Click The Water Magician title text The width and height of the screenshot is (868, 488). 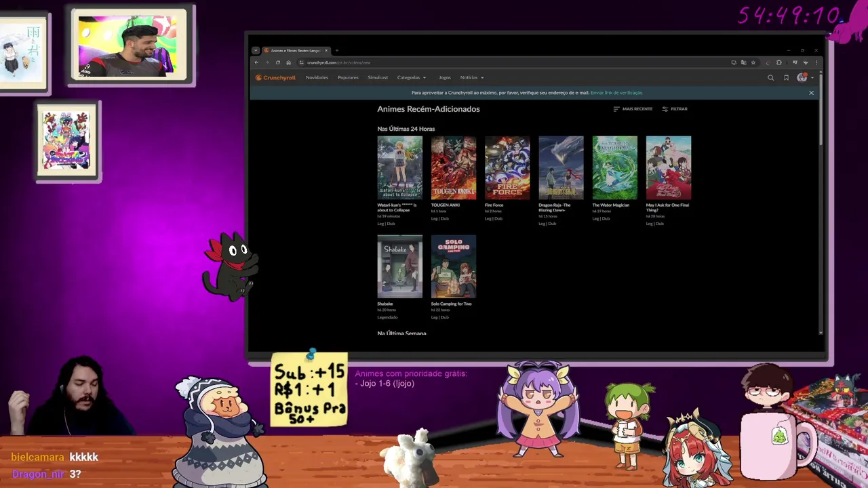[x=611, y=205]
